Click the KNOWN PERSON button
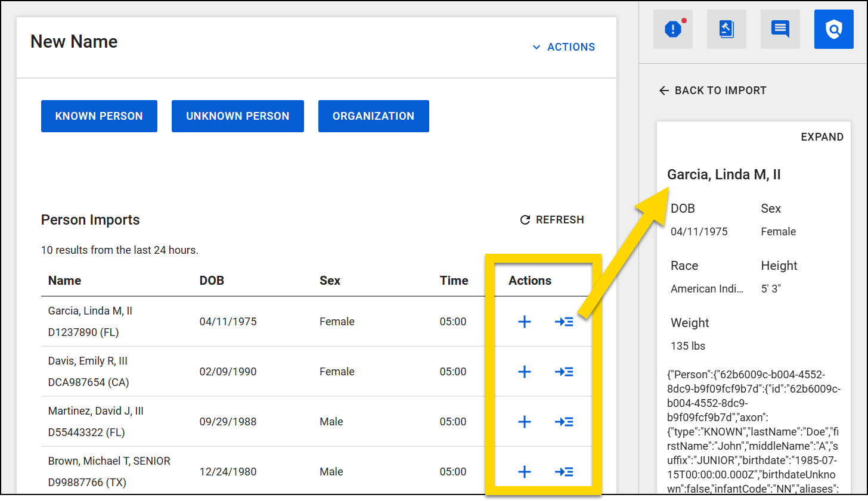The height and width of the screenshot is (501, 868). pyautogui.click(x=99, y=116)
